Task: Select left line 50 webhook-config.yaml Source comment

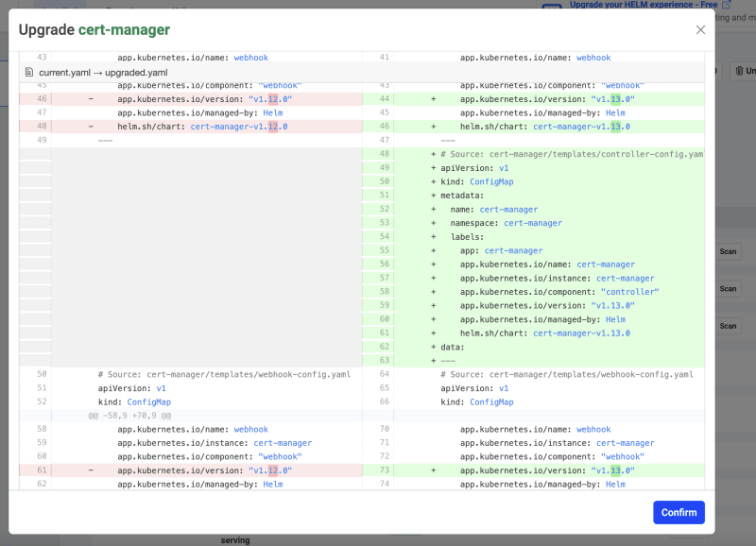Action: click(x=191, y=374)
